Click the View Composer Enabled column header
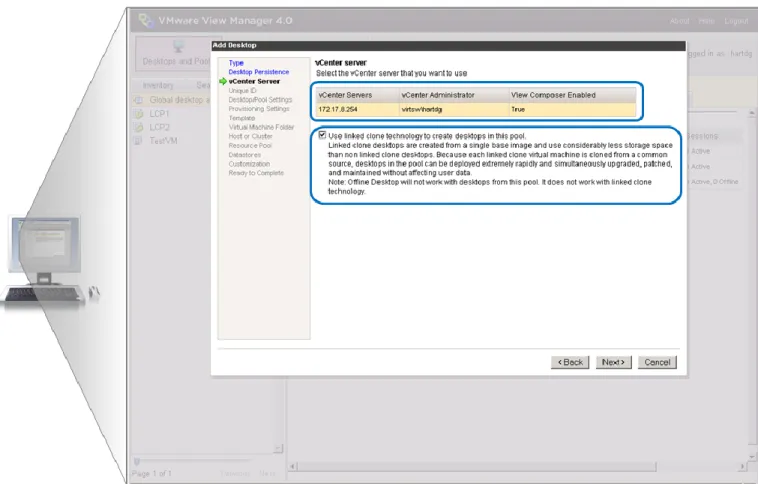 coord(572,95)
